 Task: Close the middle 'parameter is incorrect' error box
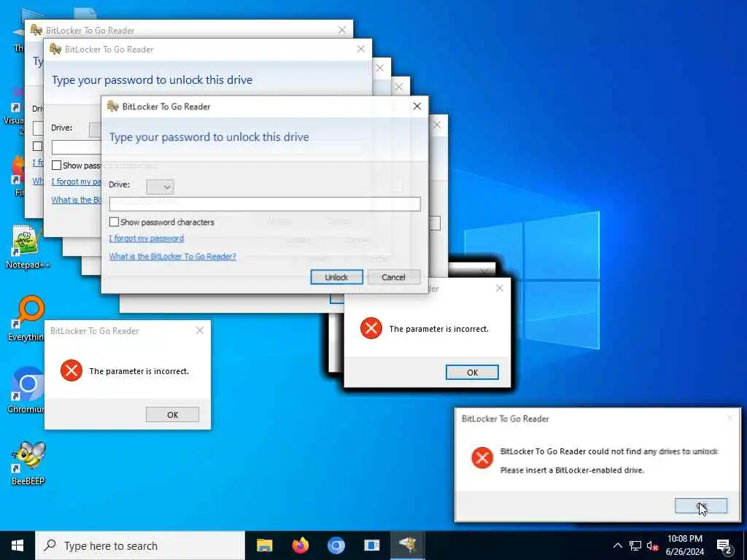pyautogui.click(x=499, y=288)
